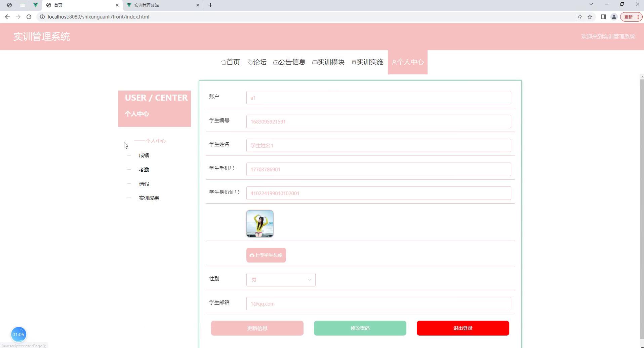Expand the 性别 gender dropdown

[281, 280]
